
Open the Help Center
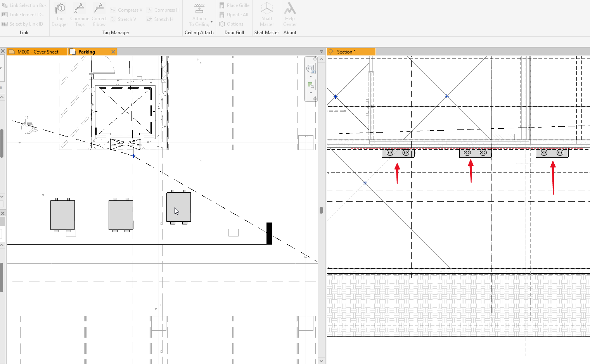290,15
